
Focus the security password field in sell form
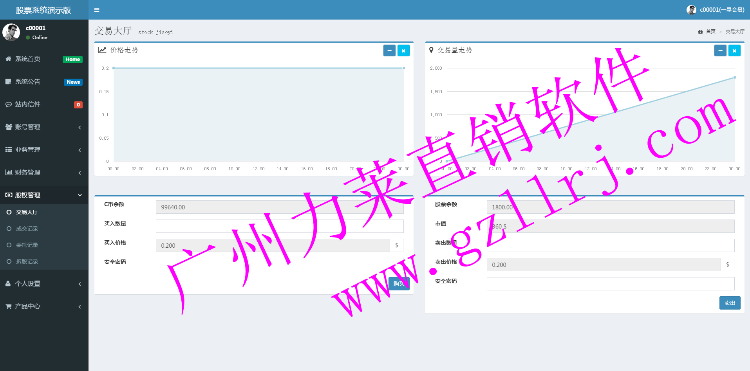click(611, 284)
